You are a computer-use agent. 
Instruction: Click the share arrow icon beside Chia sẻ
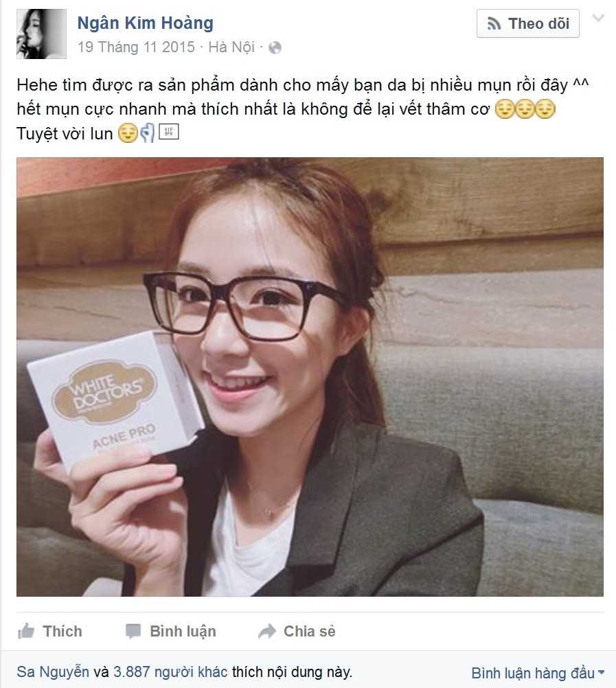point(266,631)
